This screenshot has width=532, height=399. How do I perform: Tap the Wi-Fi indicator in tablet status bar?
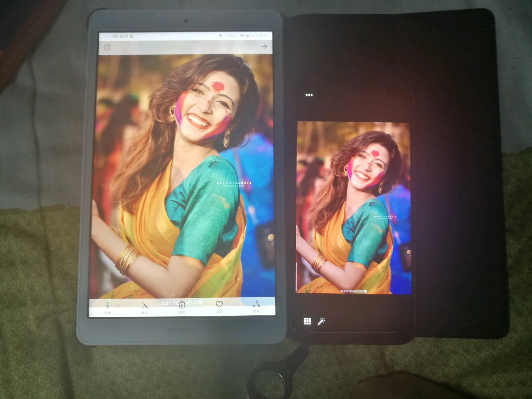click(x=243, y=35)
